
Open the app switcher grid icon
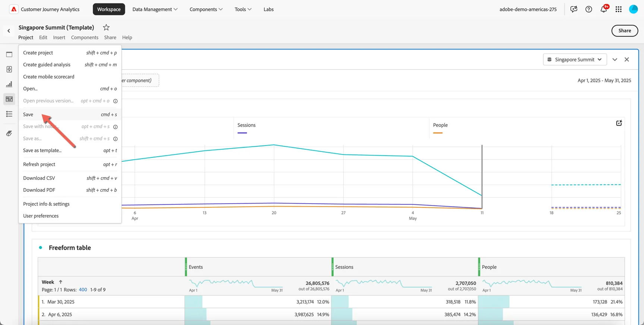619,9
